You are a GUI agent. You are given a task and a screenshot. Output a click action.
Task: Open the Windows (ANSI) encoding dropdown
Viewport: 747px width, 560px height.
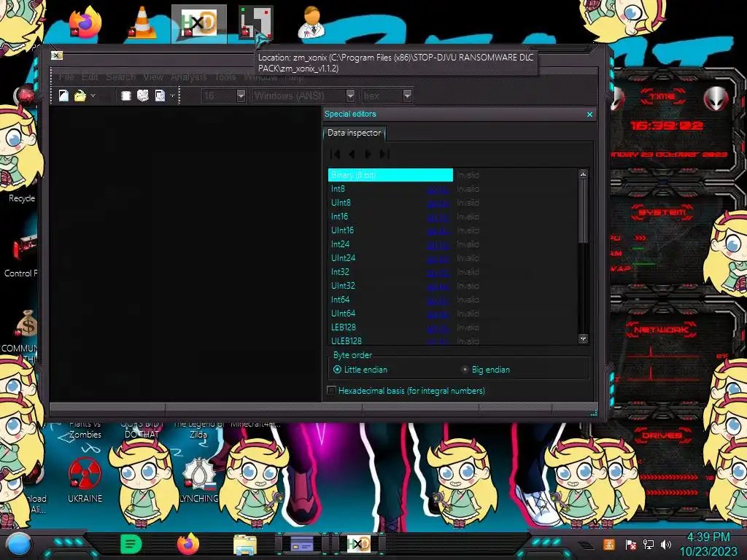point(350,96)
